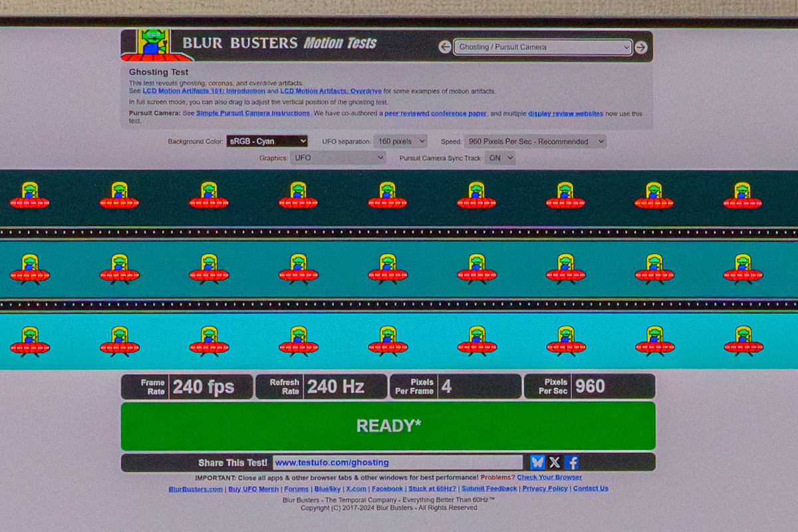Open the Pursuit Camera Sync Track dropdown
This screenshot has height=532, width=798.
(500, 158)
